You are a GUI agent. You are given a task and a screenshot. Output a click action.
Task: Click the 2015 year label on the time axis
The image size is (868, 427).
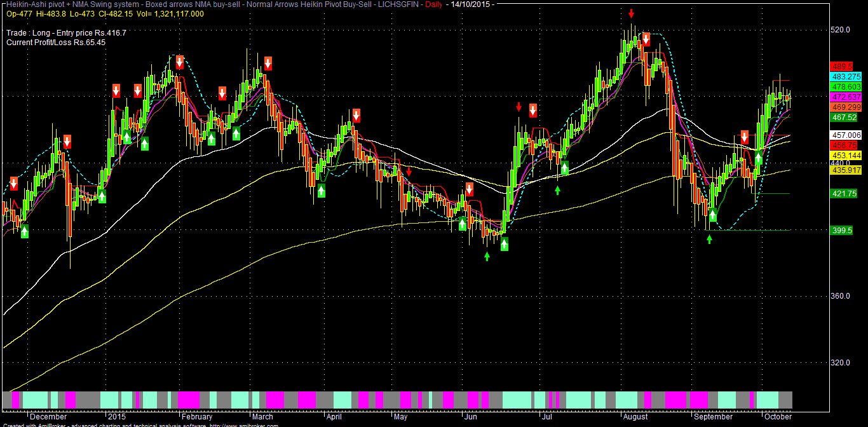coord(116,417)
